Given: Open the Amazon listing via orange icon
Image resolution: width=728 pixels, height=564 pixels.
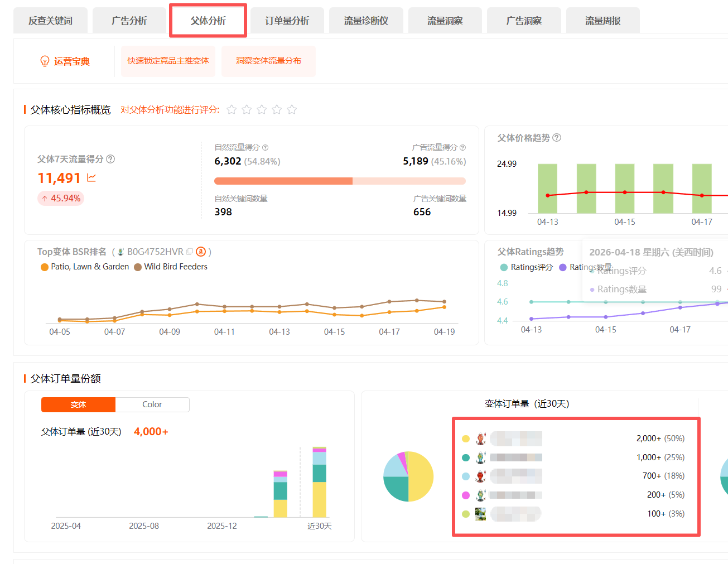Looking at the screenshot, I should 201,252.
